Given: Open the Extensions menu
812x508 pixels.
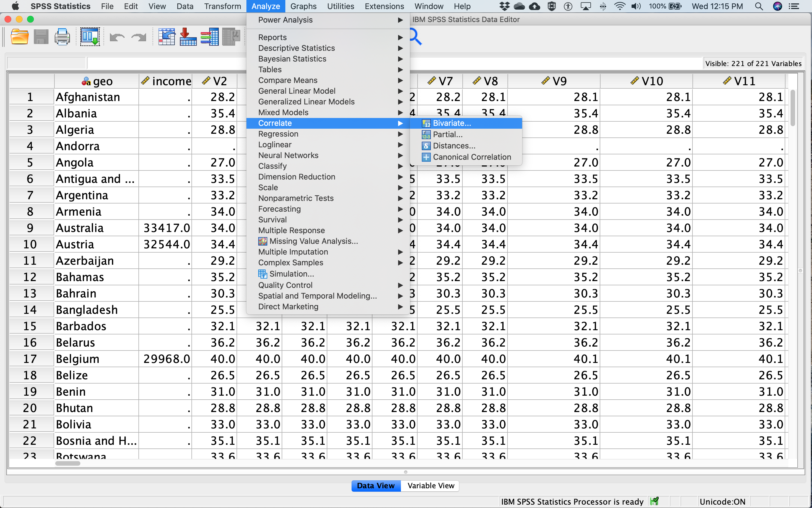Looking at the screenshot, I should click(384, 6).
